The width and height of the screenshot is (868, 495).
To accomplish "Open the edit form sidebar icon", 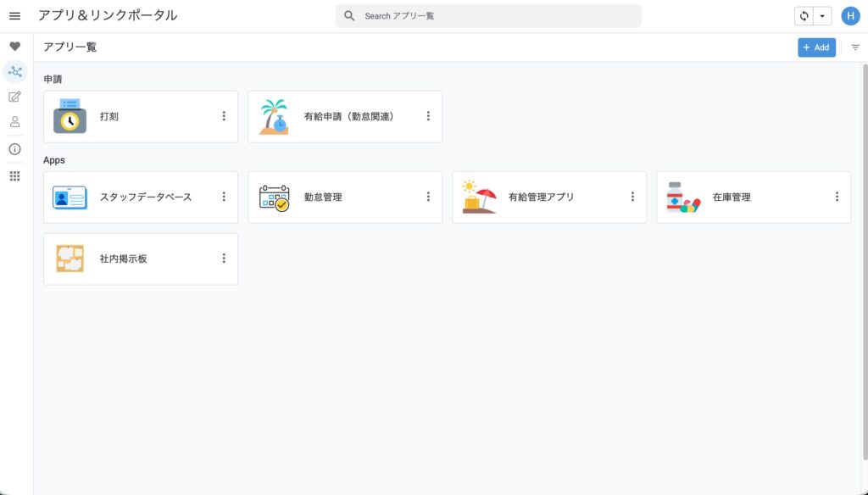I will click(x=14, y=97).
